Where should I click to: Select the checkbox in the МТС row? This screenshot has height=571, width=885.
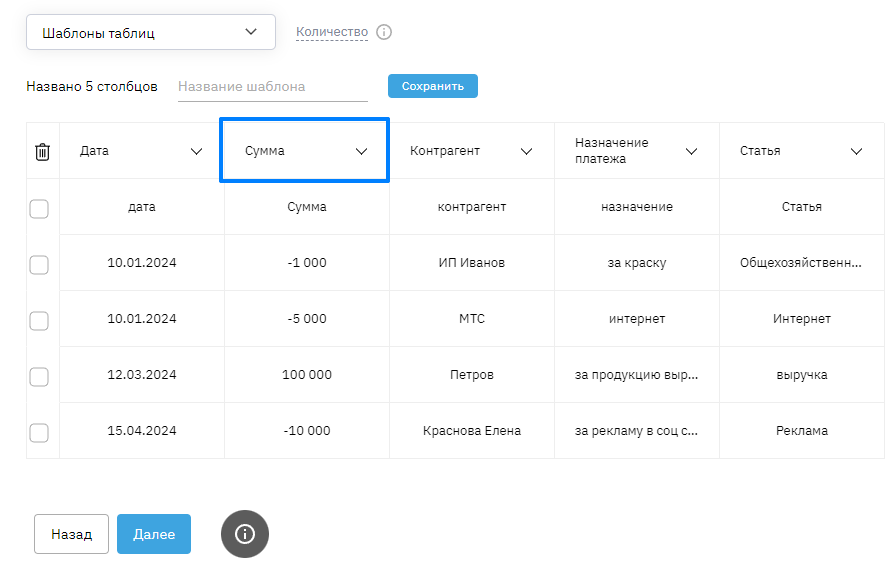coord(39,320)
